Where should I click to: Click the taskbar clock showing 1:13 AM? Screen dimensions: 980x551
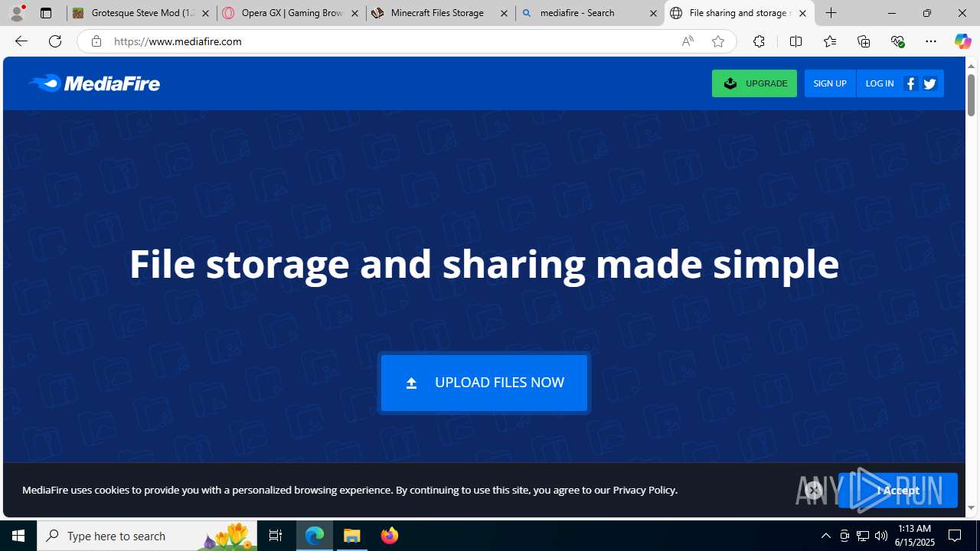click(x=913, y=536)
